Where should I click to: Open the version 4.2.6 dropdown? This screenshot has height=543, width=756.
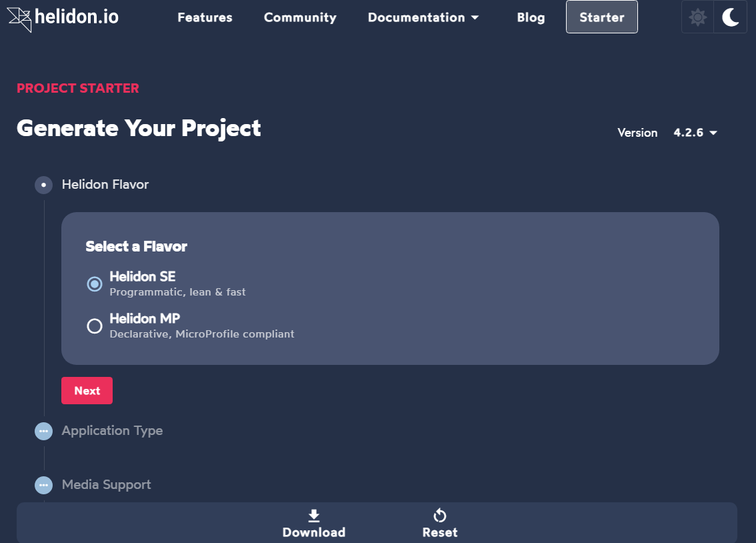tap(695, 133)
